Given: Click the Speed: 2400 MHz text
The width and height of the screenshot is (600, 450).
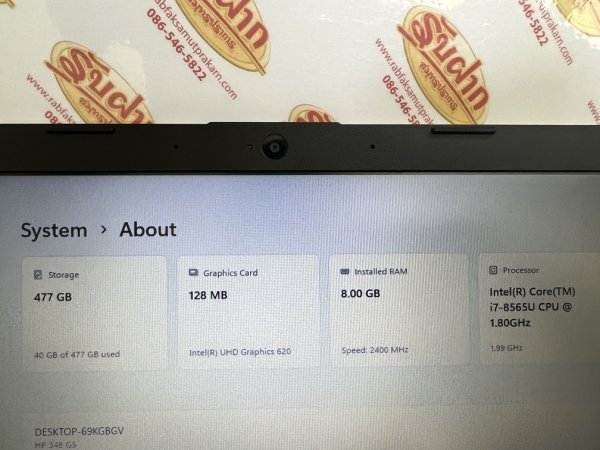Looking at the screenshot, I should 375,350.
